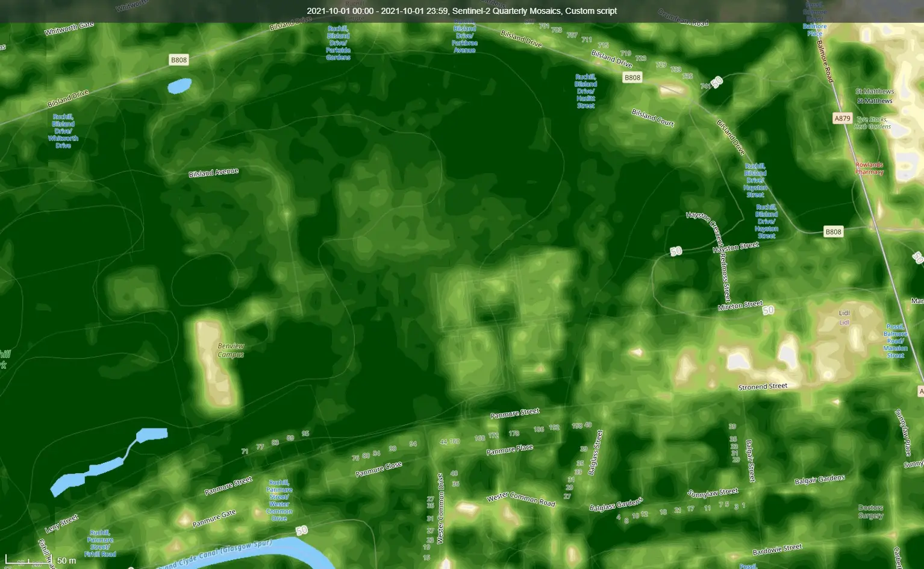Click the 50 cycle marker near Bilsland Drive top right
Screen dimensions: 924x569
tap(716, 82)
